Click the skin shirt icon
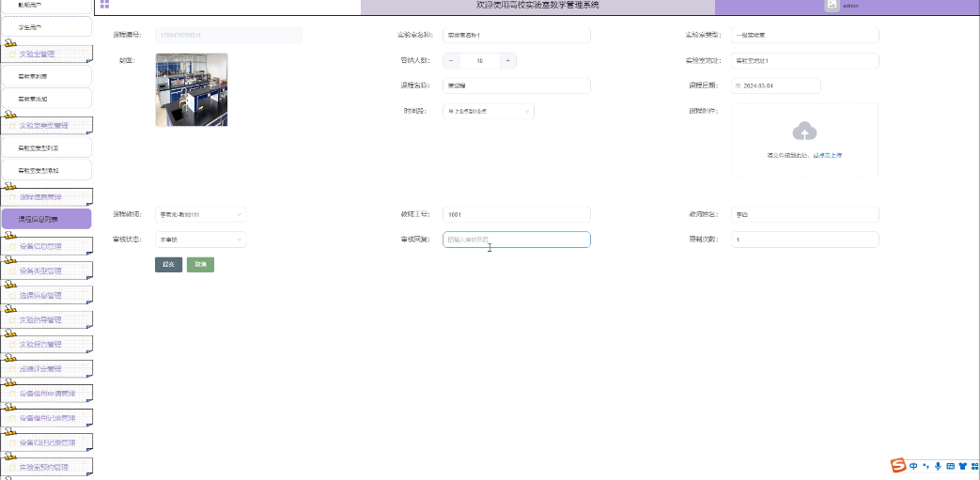 (x=962, y=466)
